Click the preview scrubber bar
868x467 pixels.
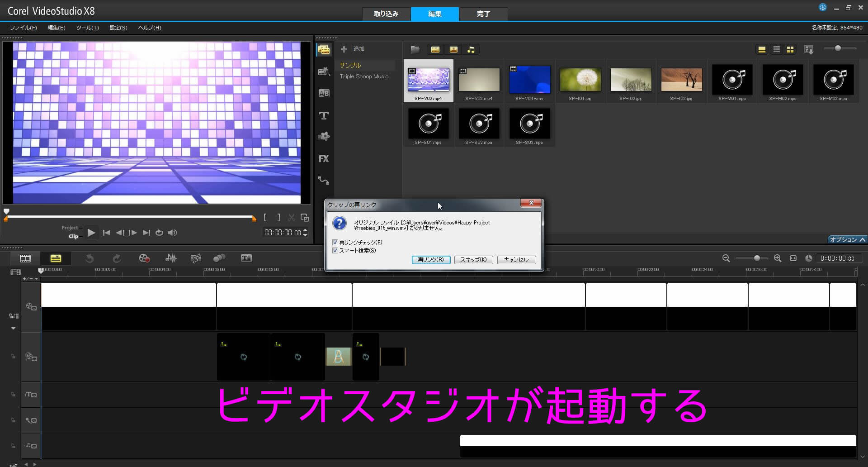130,217
